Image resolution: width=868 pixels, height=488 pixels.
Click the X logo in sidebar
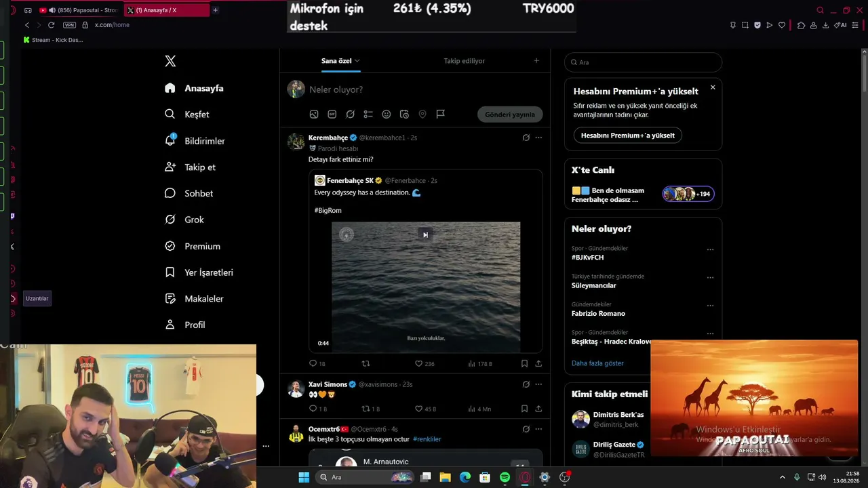[x=170, y=61]
